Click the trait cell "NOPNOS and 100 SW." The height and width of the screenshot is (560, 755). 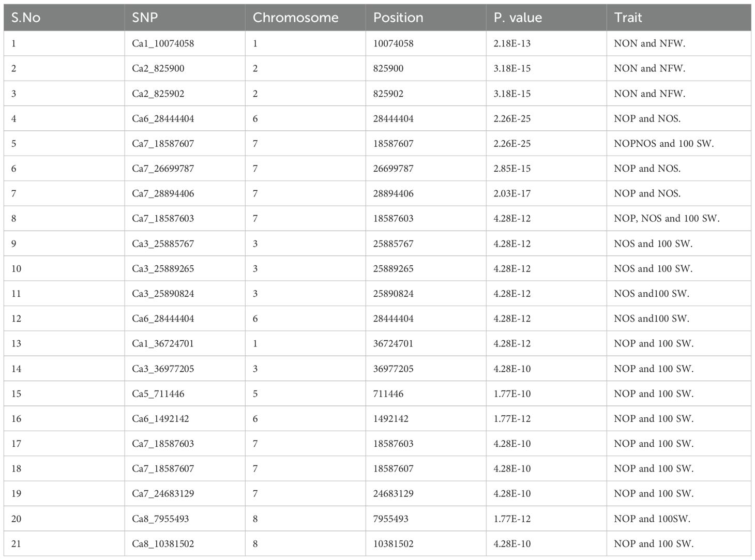[663, 144]
